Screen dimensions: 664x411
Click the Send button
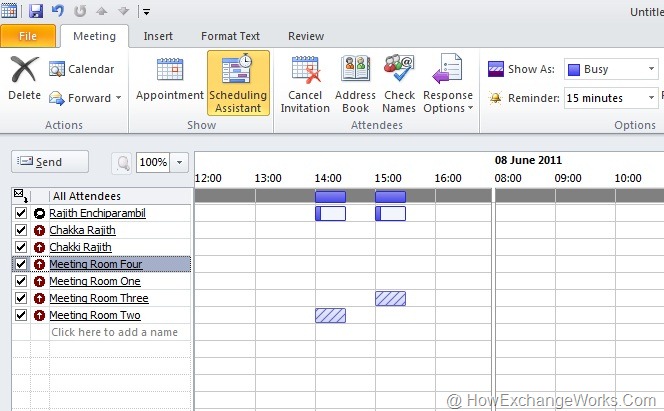[50, 162]
